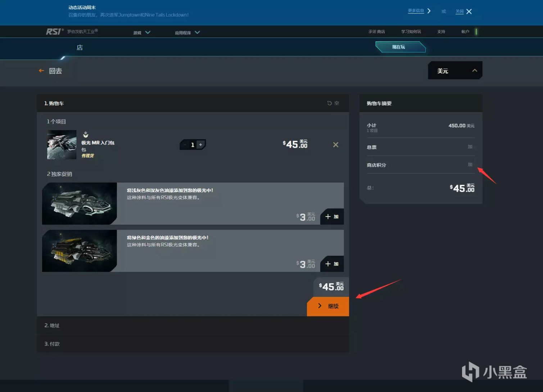
Task: Click the quantity value 1 field
Action: [193, 145]
